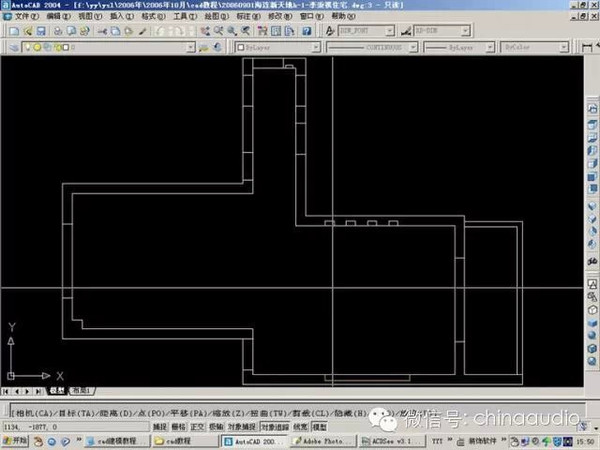Viewport: 600px width, 450px height.
Task: Toggle 栅格 grid in status bar
Action: (x=179, y=427)
